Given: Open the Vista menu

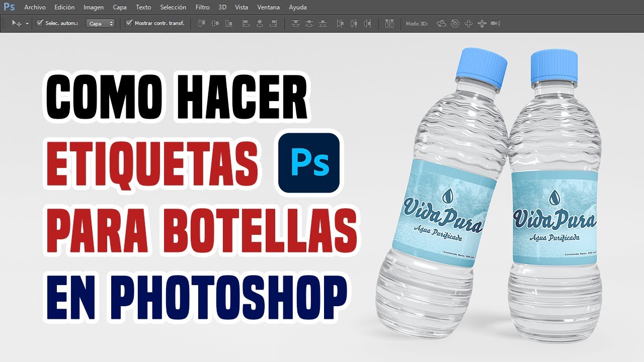Looking at the screenshot, I should coord(242,8).
